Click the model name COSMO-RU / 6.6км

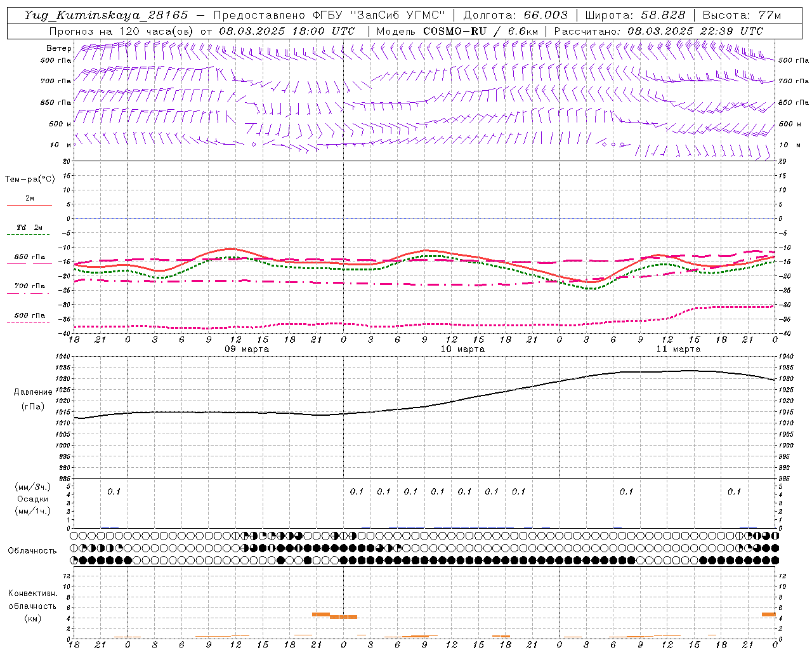coord(481,31)
